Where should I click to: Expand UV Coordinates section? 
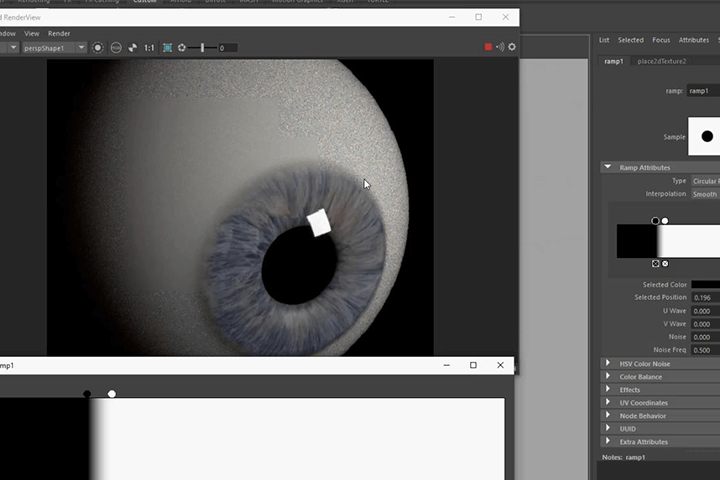pyautogui.click(x=608, y=402)
